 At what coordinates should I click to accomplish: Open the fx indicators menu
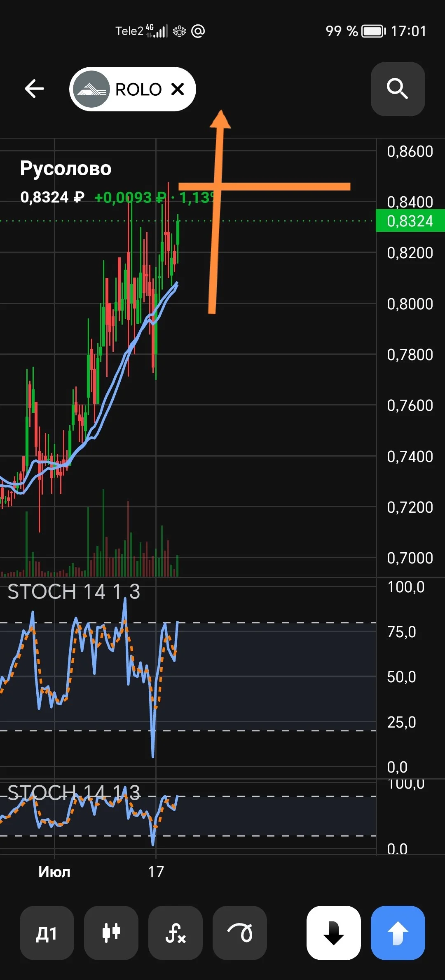[176, 933]
